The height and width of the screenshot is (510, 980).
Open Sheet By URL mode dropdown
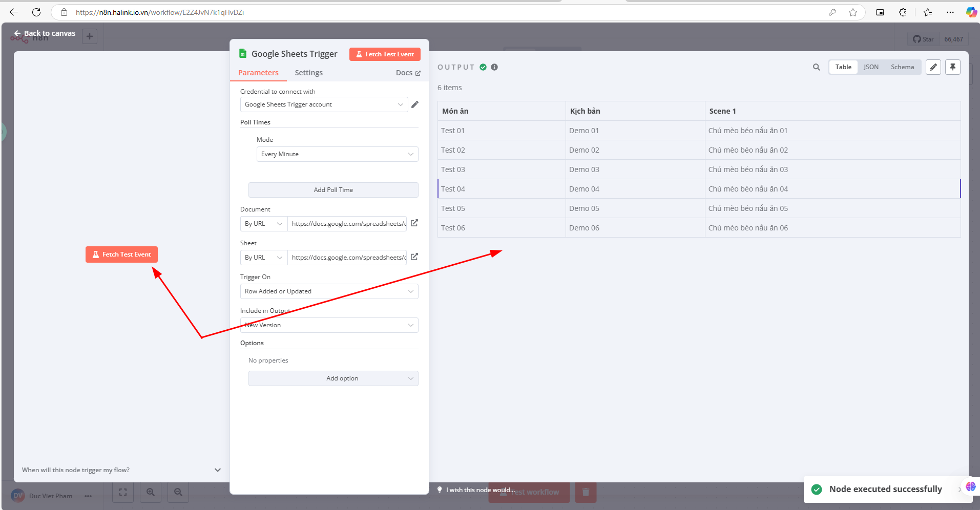tap(264, 258)
